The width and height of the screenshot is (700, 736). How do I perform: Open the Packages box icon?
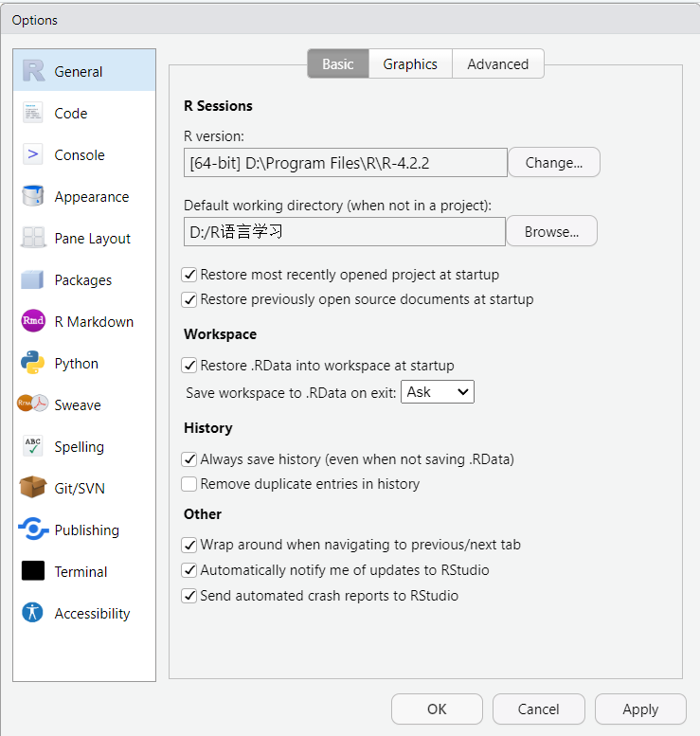pos(32,279)
